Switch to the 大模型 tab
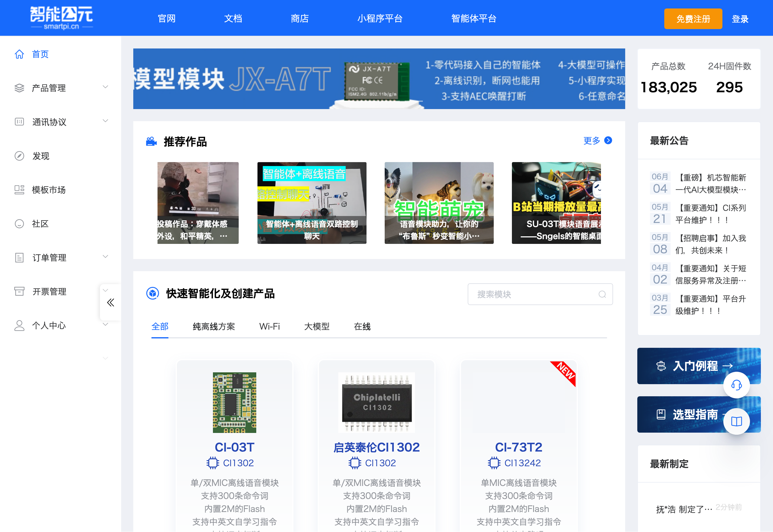The width and height of the screenshot is (773, 532). 317,327
